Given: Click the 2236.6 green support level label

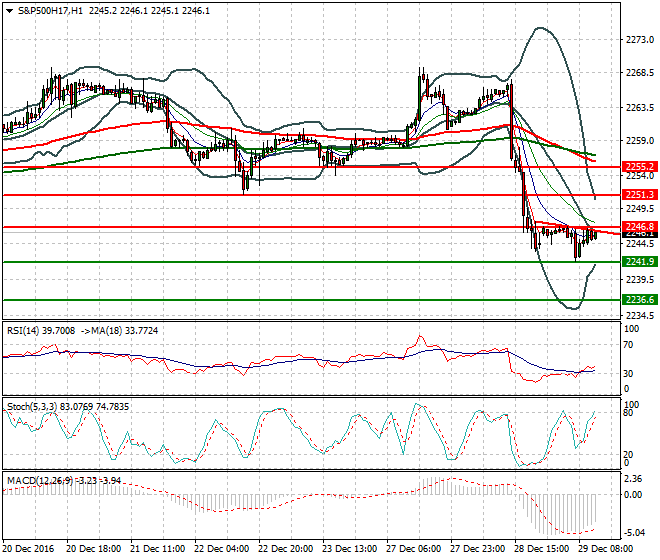Looking at the screenshot, I should click(x=640, y=299).
